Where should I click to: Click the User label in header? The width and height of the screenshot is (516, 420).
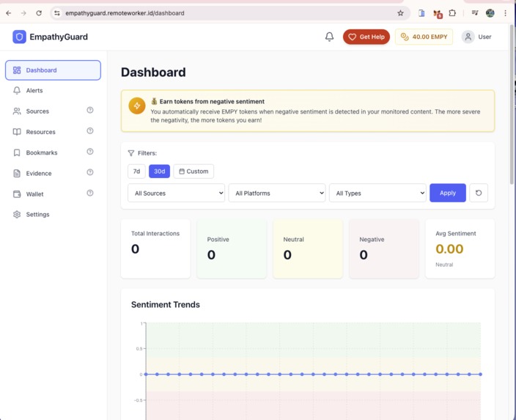tap(484, 37)
